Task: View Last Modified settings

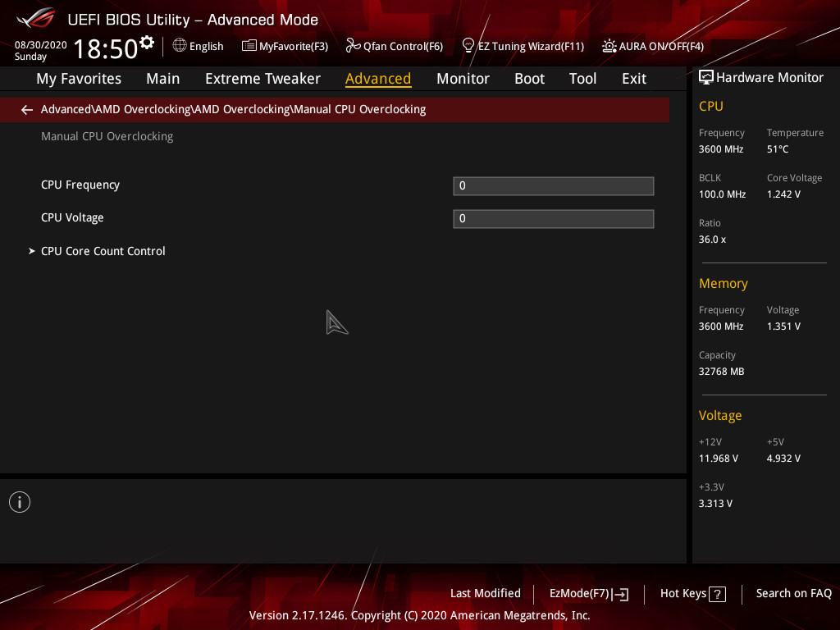Action: click(x=486, y=593)
